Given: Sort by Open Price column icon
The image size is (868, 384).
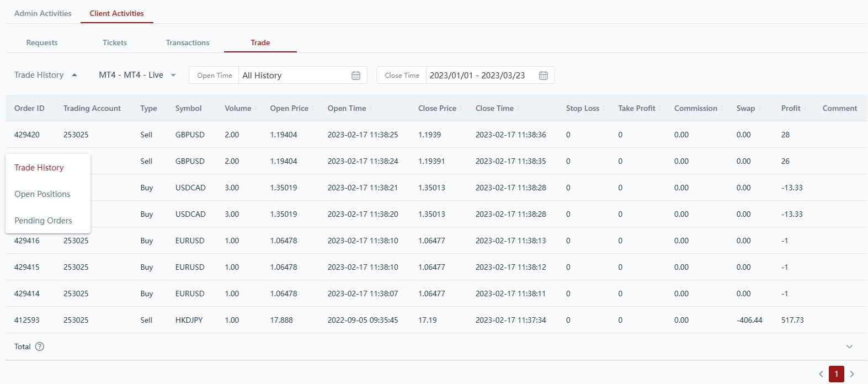Looking at the screenshot, I should coord(313,109).
